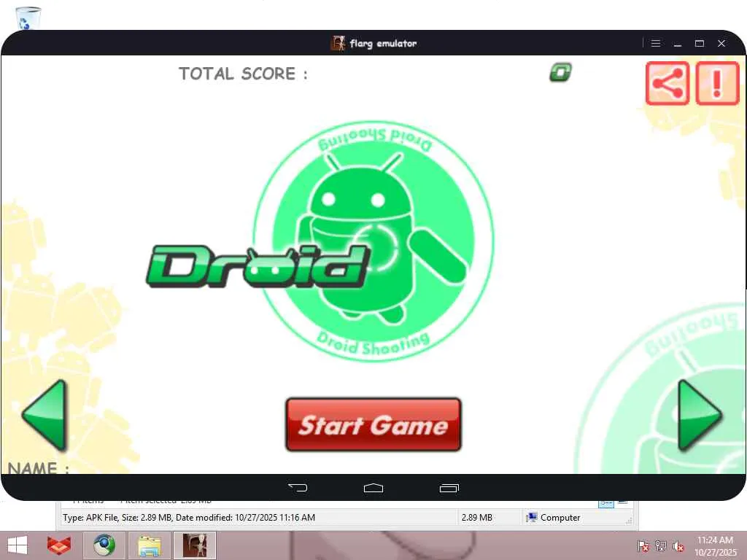Click the flarg emulator title bar icon
This screenshot has height=560, width=747.
[338, 43]
